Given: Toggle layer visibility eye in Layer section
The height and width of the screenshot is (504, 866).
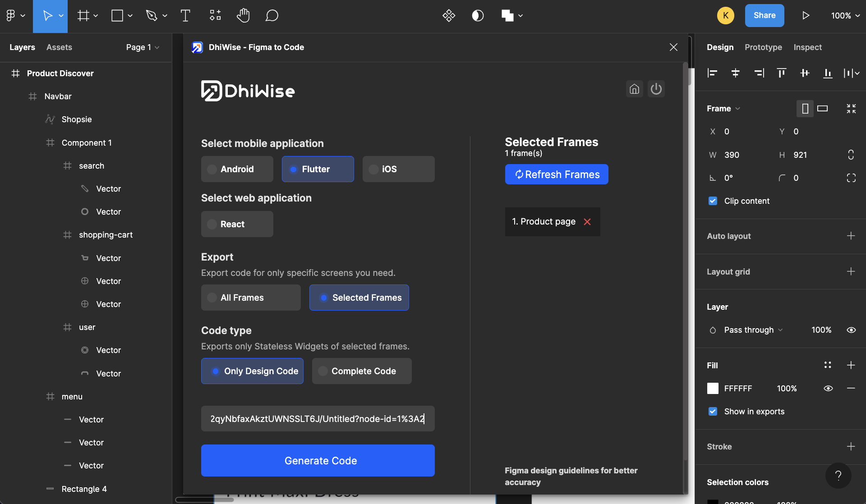Looking at the screenshot, I should pyautogui.click(x=851, y=330).
